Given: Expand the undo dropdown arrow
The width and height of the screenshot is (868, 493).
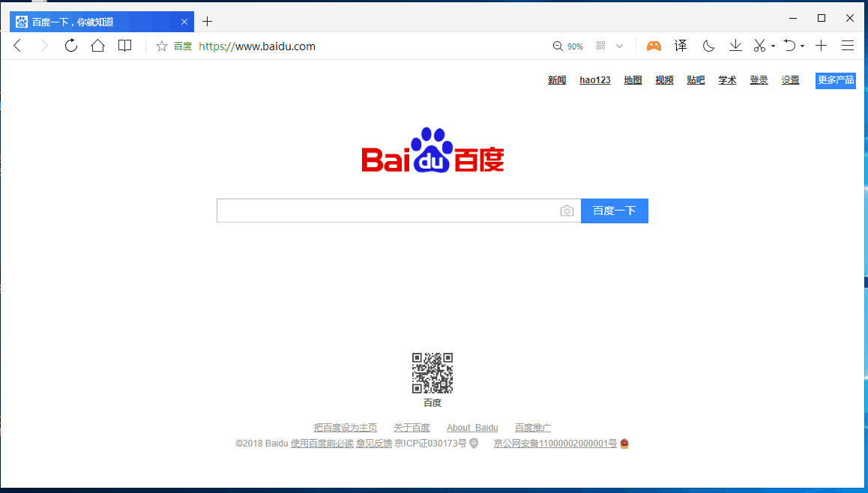Looking at the screenshot, I should (802, 46).
